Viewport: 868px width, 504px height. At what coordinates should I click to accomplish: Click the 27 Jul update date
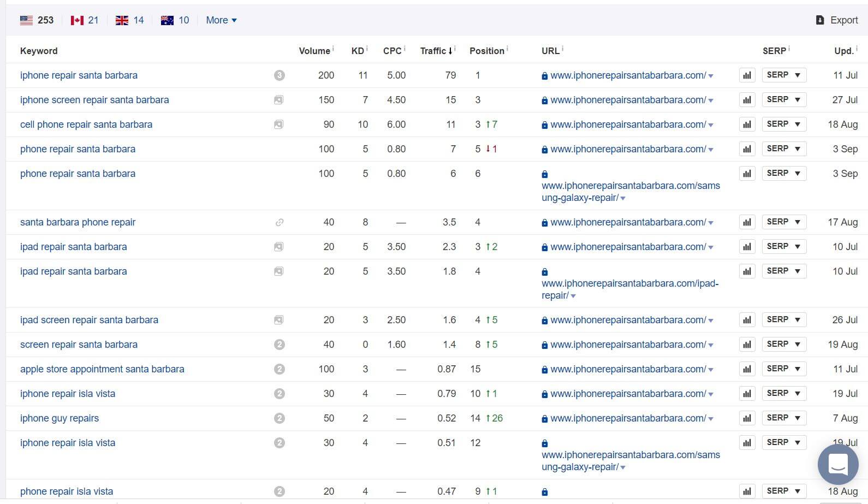[x=845, y=100]
